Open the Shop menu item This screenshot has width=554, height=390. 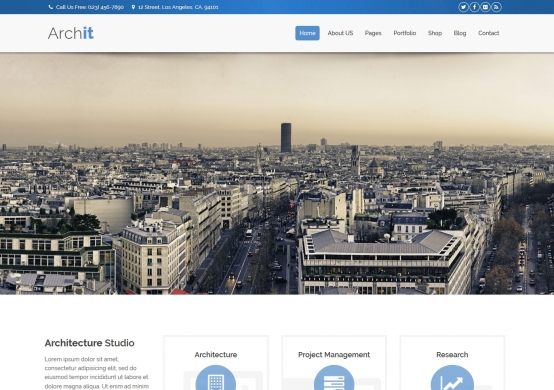pos(435,33)
